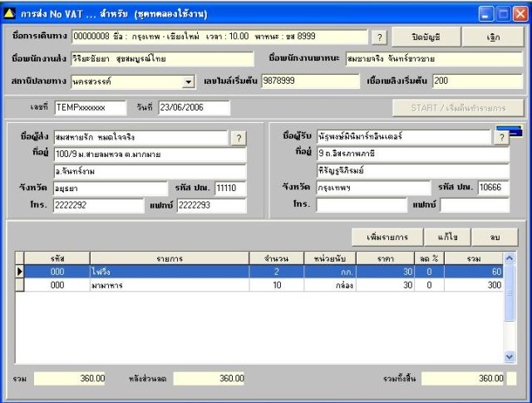Open the สถานีปลายทาง dropdown arrow

click(188, 81)
